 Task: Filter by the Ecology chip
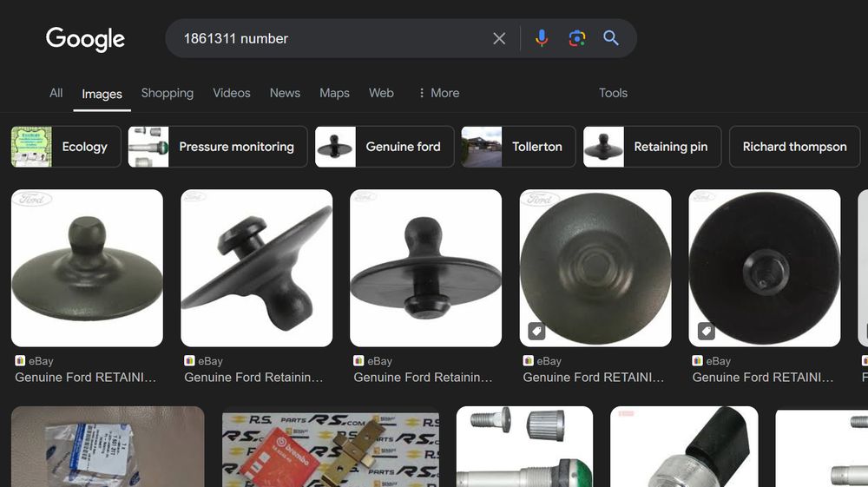click(66, 147)
